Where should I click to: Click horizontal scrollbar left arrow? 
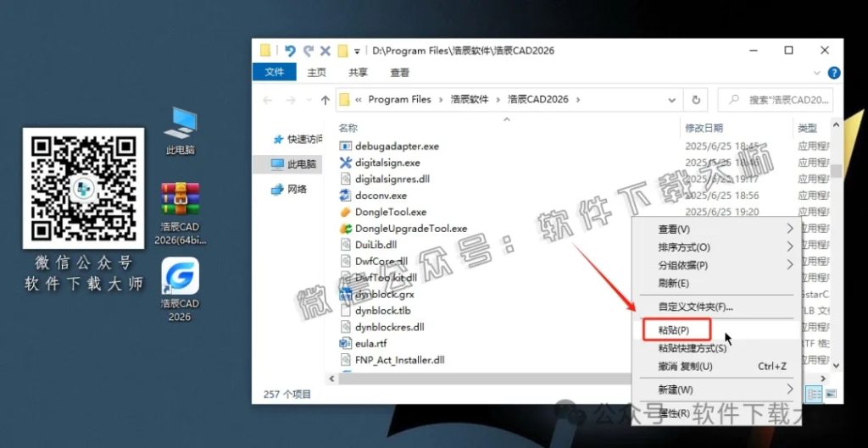point(332,379)
